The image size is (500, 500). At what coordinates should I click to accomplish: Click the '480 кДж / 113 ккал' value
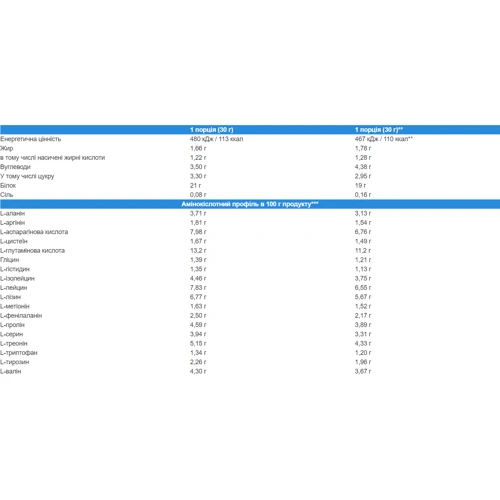tap(217, 139)
